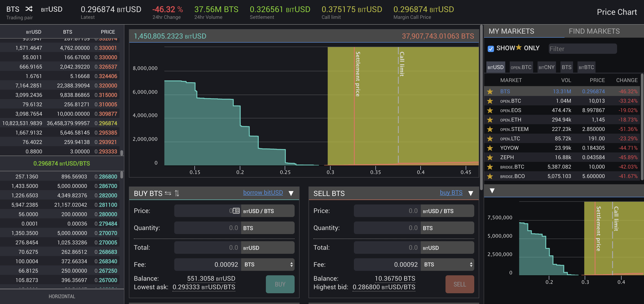Image resolution: width=644 pixels, height=304 pixels.
Task: Click the Price Chart button
Action: [617, 12]
